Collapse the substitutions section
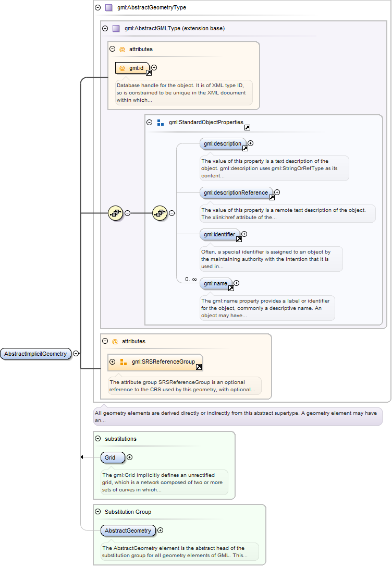 point(98,439)
